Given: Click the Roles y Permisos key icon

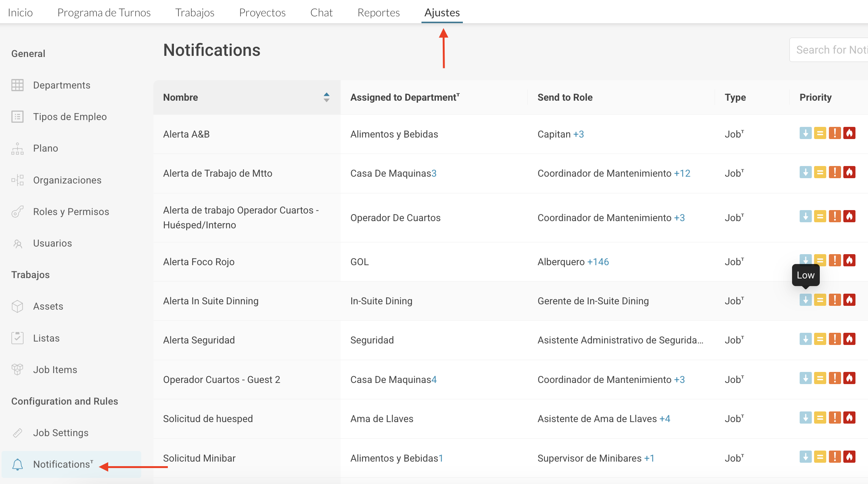Looking at the screenshot, I should click(x=17, y=212).
